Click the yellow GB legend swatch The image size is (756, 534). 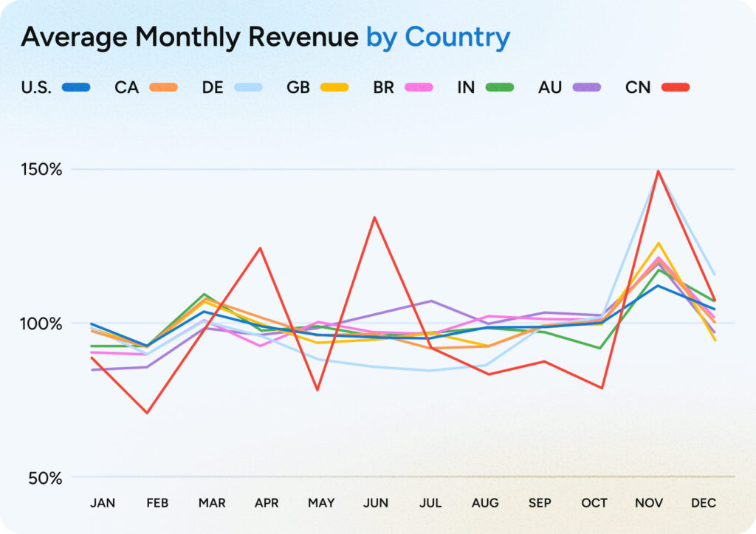pyautogui.click(x=334, y=87)
